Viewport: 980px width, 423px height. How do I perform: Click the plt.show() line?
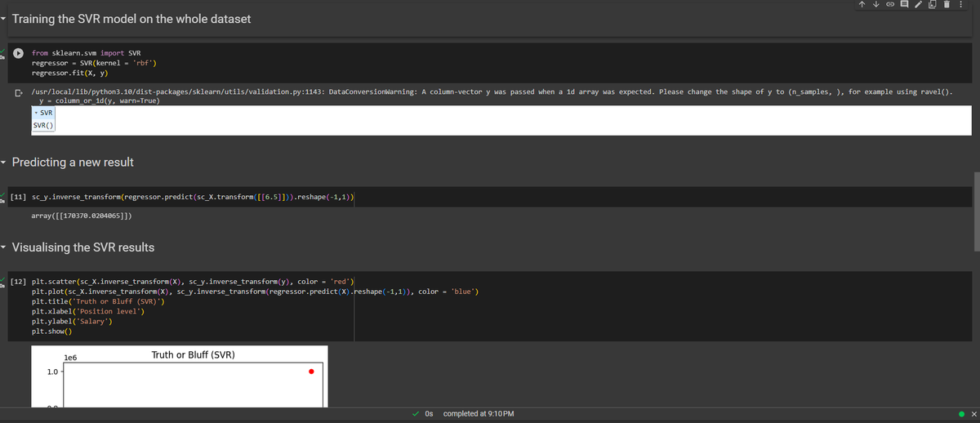click(51, 331)
